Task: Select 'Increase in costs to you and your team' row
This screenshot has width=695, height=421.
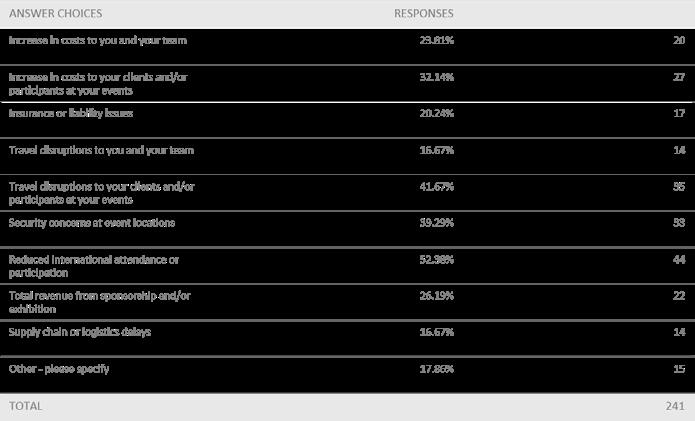Action: point(348,47)
